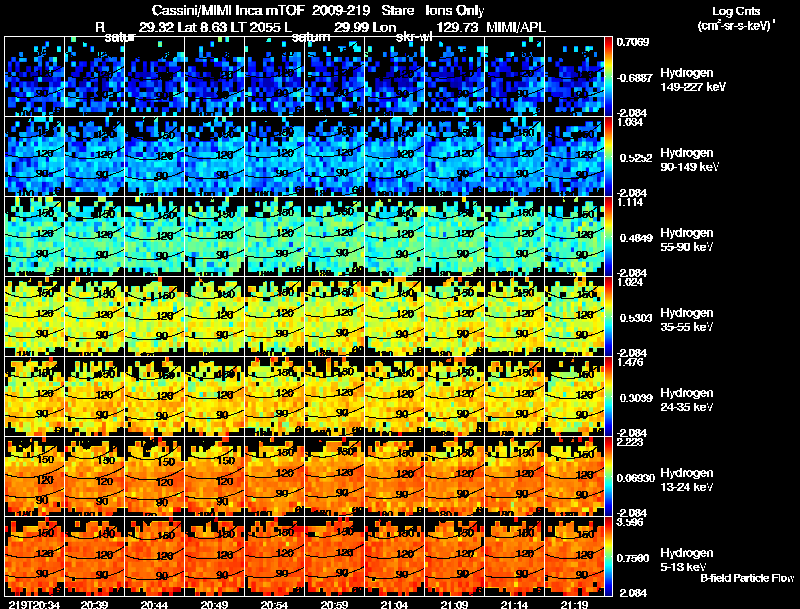Click the 21:04 time label
The height and width of the screenshot is (609, 800).
pyautogui.click(x=394, y=604)
